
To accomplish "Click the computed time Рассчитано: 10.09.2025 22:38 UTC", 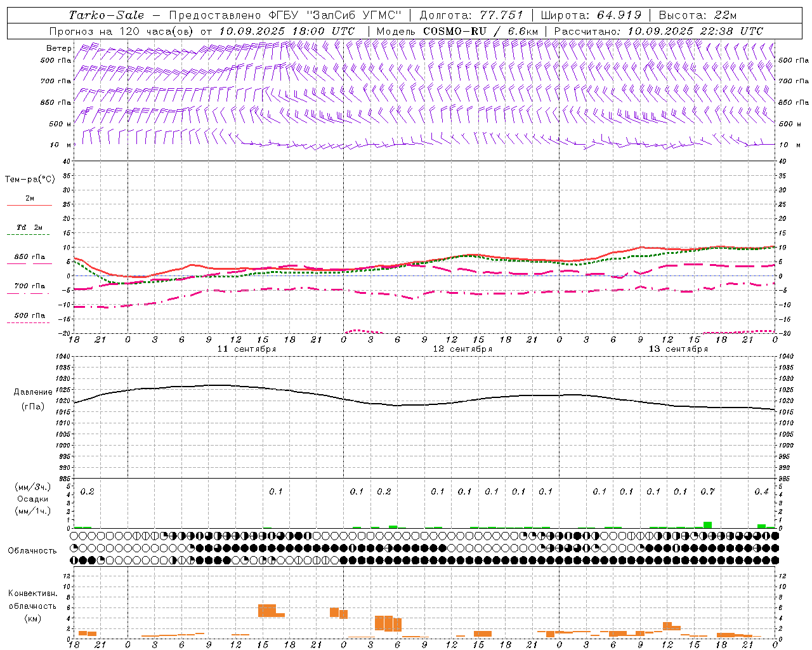I will click(658, 30).
